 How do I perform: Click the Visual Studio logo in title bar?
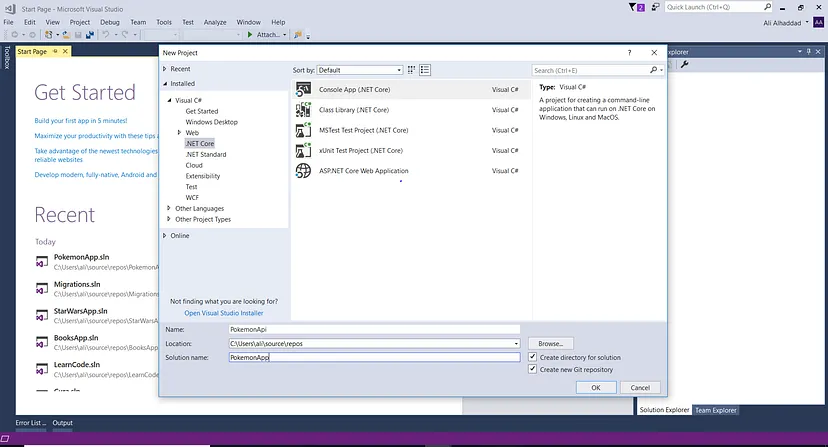[x=10, y=8]
